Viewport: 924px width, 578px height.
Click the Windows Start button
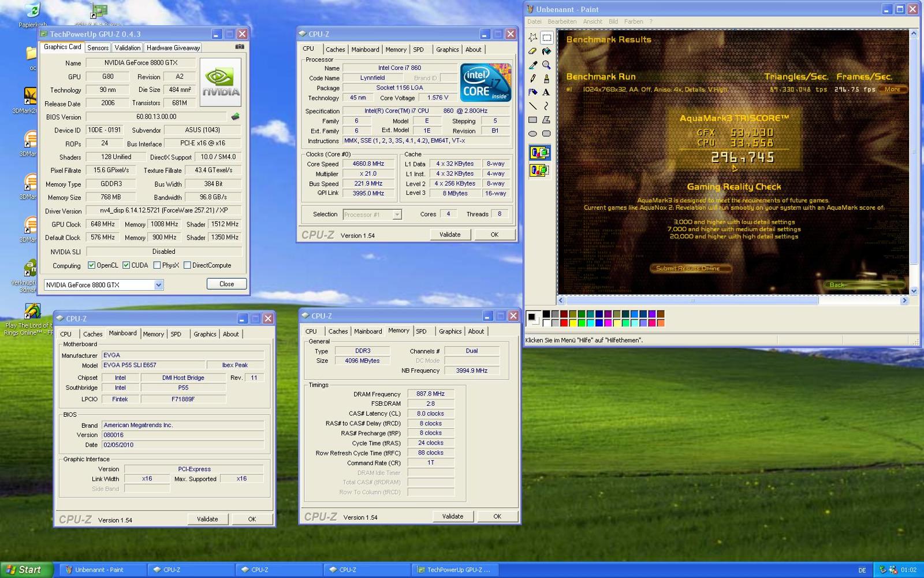27,570
